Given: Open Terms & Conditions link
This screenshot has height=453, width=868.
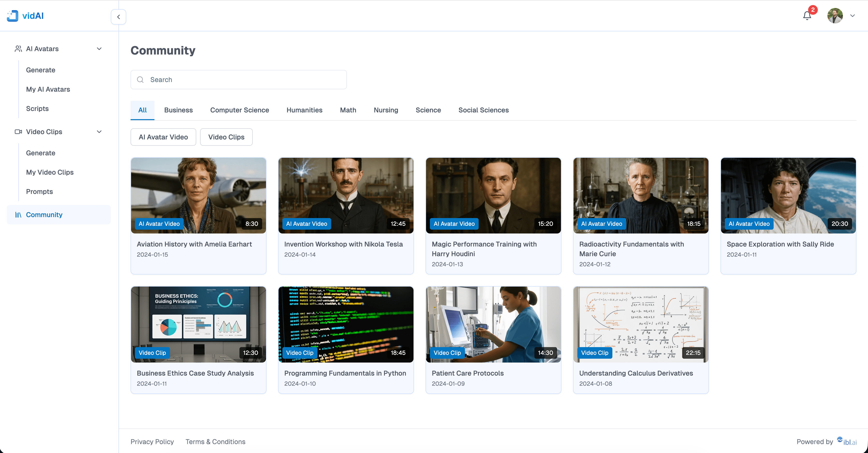Looking at the screenshot, I should click(x=215, y=442).
